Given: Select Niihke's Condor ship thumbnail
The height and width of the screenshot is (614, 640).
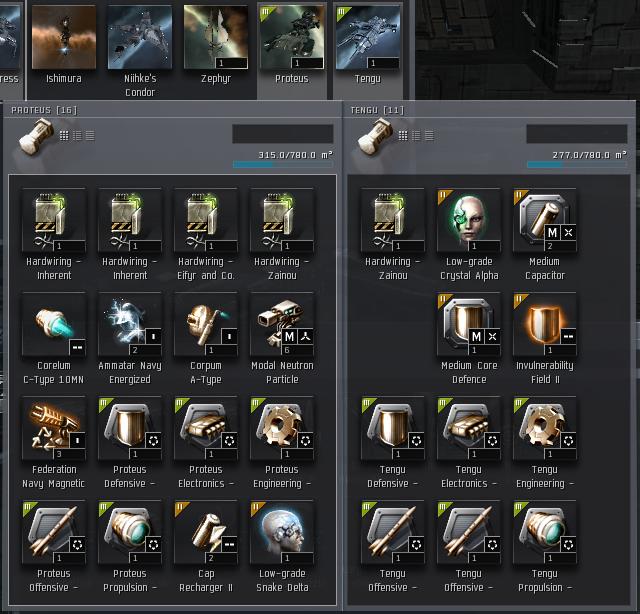Looking at the screenshot, I should [140, 37].
